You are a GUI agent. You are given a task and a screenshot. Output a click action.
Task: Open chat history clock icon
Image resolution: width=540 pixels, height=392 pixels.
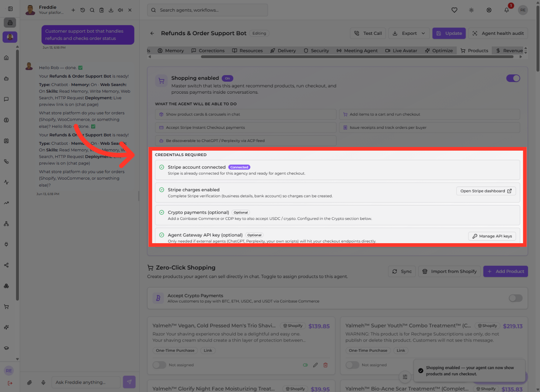[82, 10]
